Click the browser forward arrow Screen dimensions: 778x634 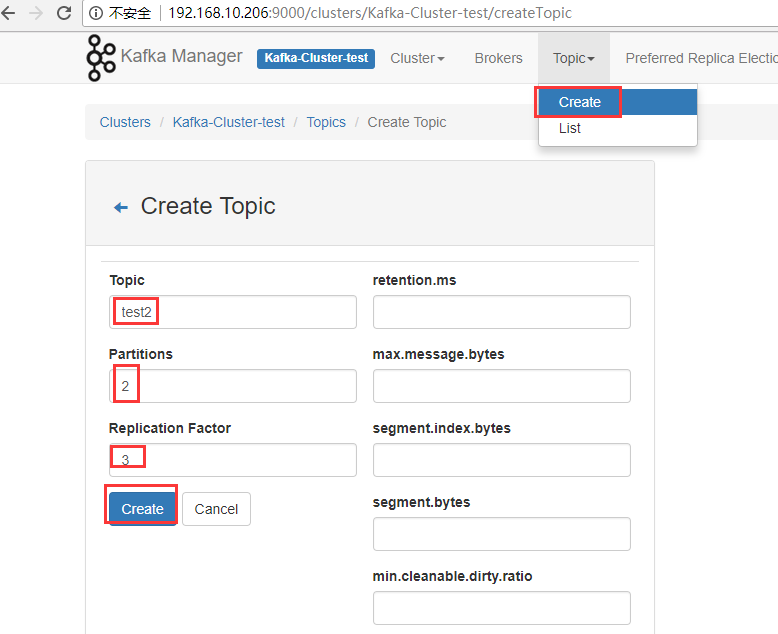pos(36,13)
